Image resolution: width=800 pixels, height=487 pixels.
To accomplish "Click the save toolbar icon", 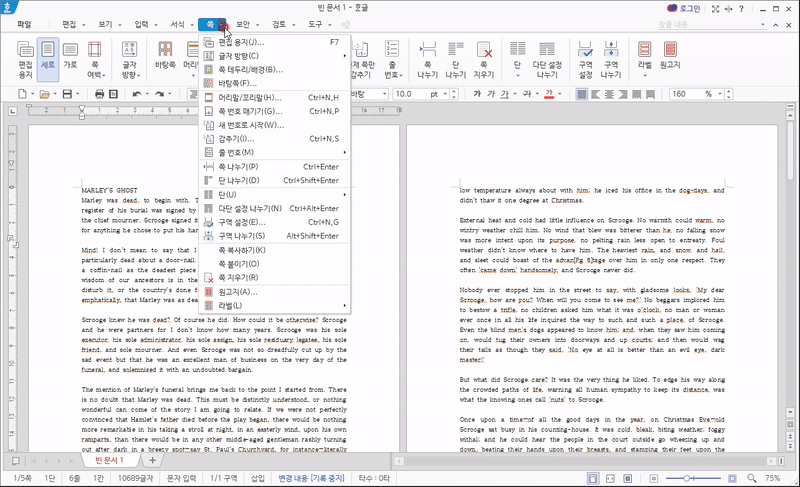I will click(x=67, y=94).
